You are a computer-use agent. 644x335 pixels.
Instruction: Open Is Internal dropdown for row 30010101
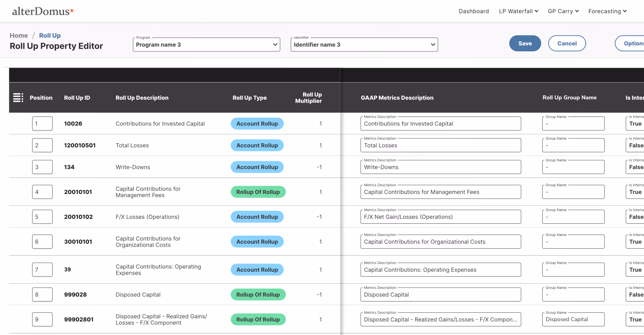(x=635, y=242)
